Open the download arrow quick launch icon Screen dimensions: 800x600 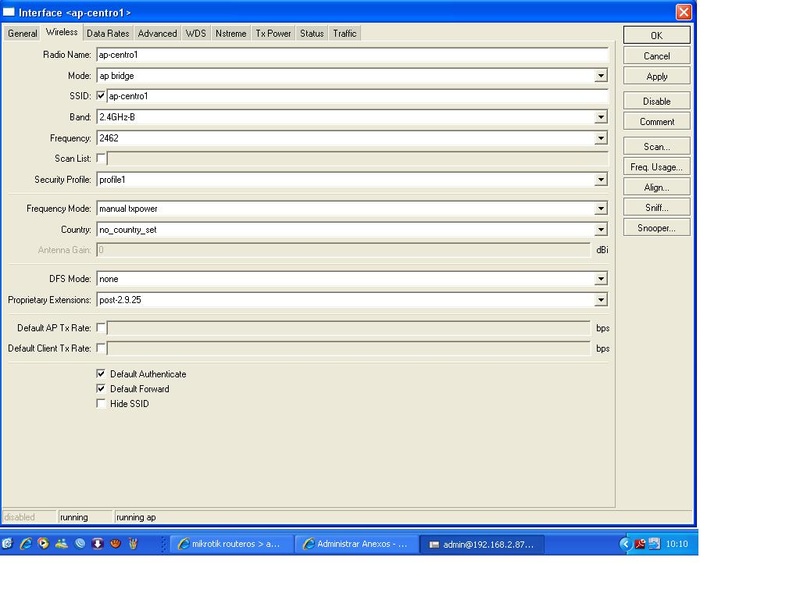(97, 544)
